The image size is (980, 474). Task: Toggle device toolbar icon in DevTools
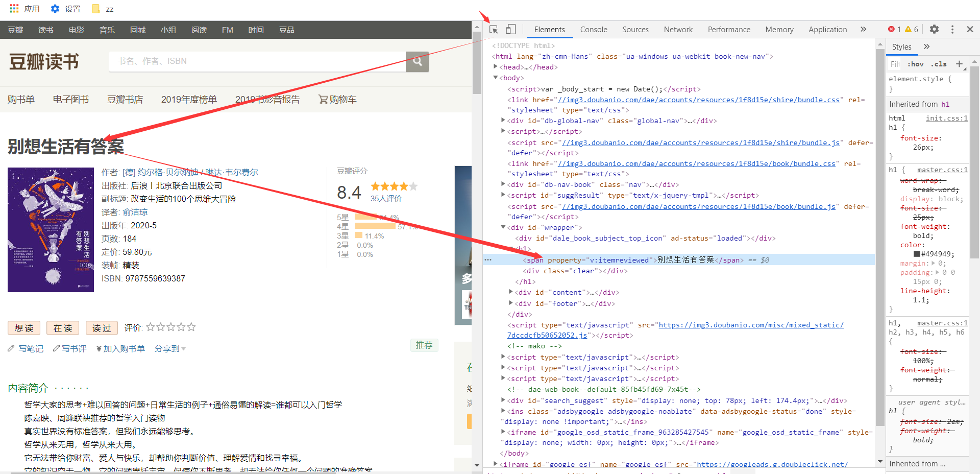(x=510, y=30)
